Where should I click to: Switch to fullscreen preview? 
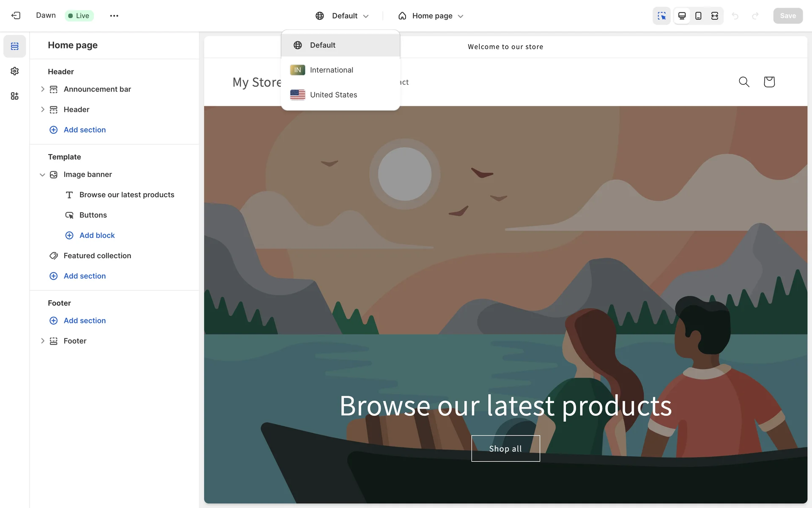click(715, 16)
